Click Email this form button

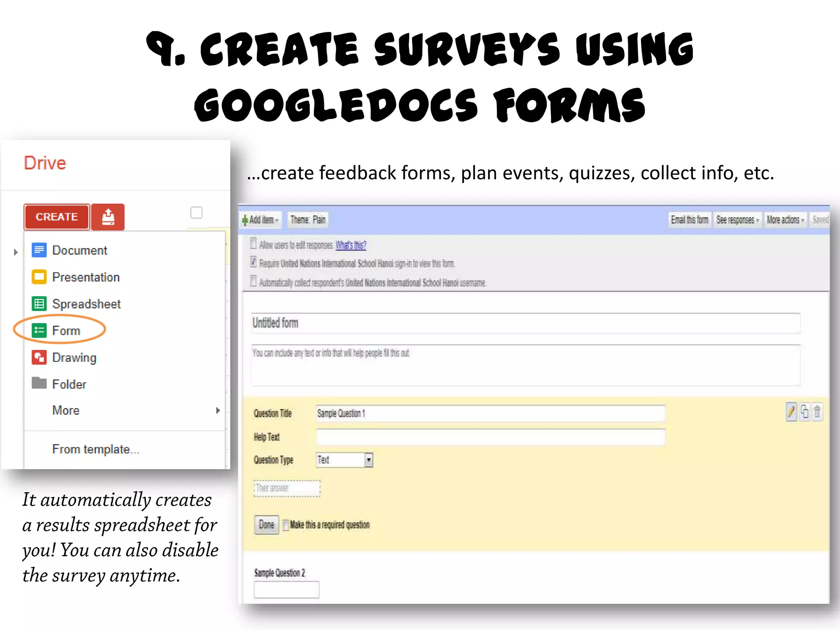[689, 220]
